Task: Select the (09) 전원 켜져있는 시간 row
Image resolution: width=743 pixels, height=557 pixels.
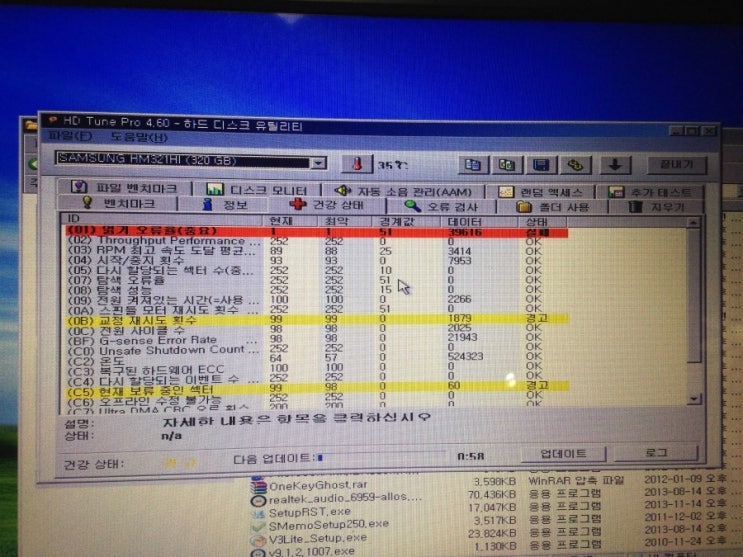Action: (x=316, y=300)
